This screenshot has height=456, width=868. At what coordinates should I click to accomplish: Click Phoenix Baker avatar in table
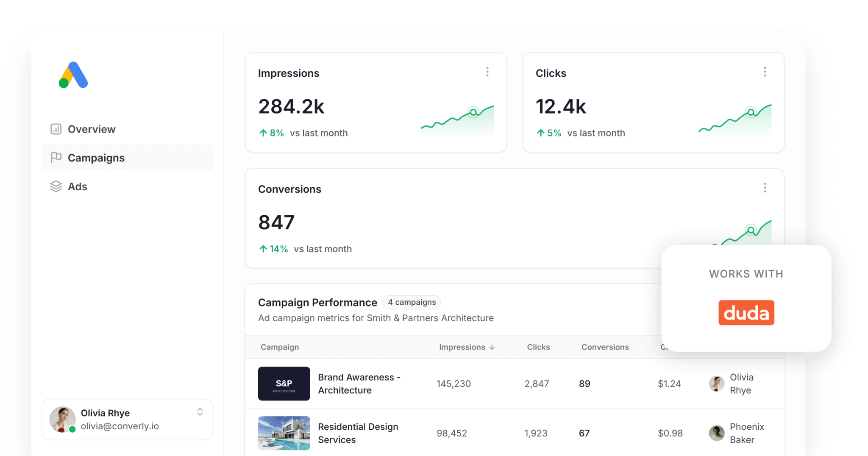pos(717,433)
